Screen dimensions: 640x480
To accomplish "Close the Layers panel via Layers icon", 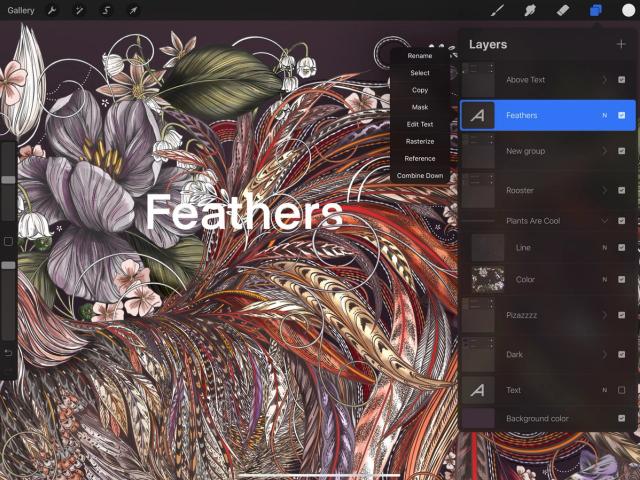I will [x=596, y=10].
